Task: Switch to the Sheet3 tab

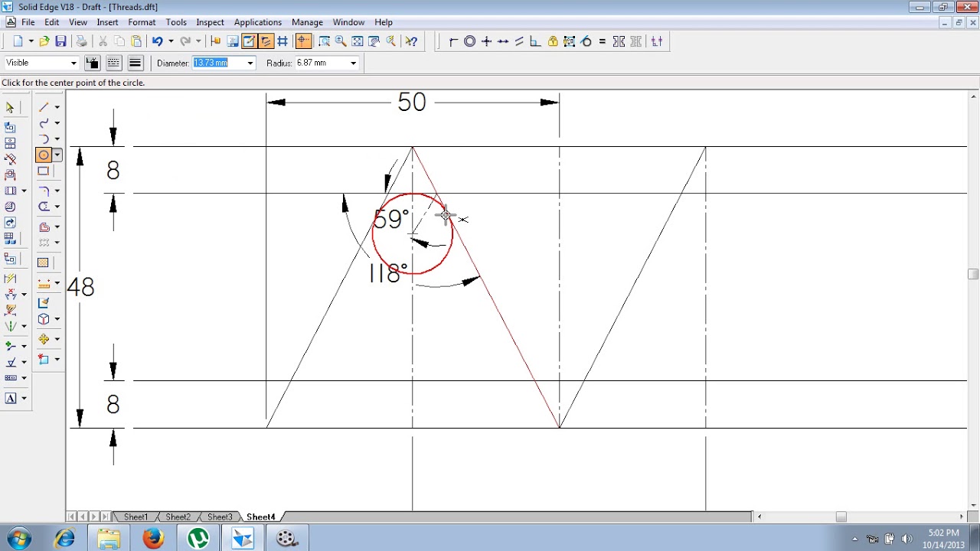Action: pos(220,517)
